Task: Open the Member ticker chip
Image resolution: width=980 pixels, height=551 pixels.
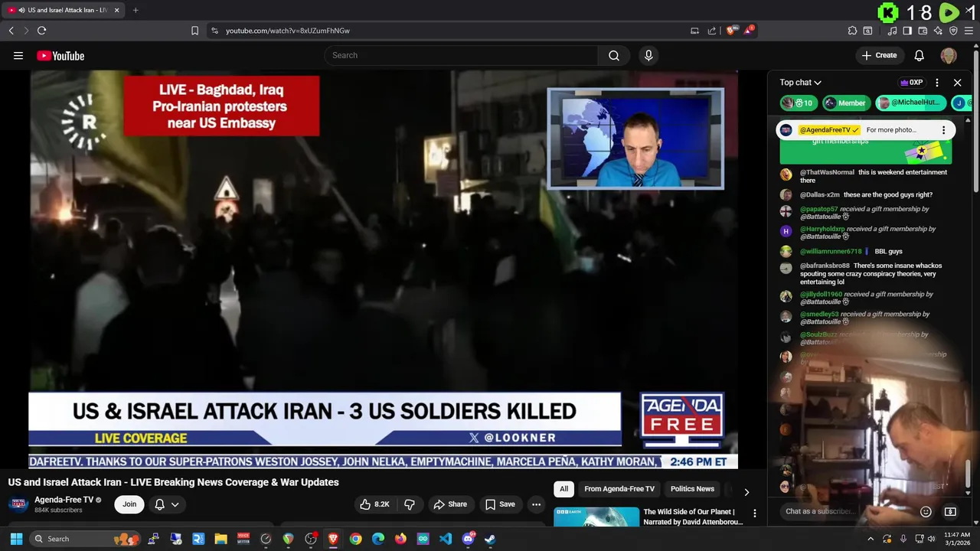Action: [x=845, y=103]
